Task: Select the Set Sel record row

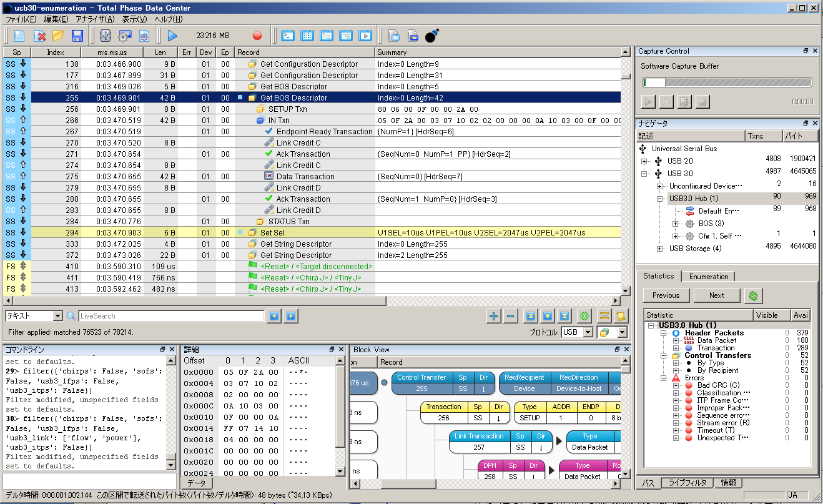Action: pyautogui.click(x=312, y=232)
